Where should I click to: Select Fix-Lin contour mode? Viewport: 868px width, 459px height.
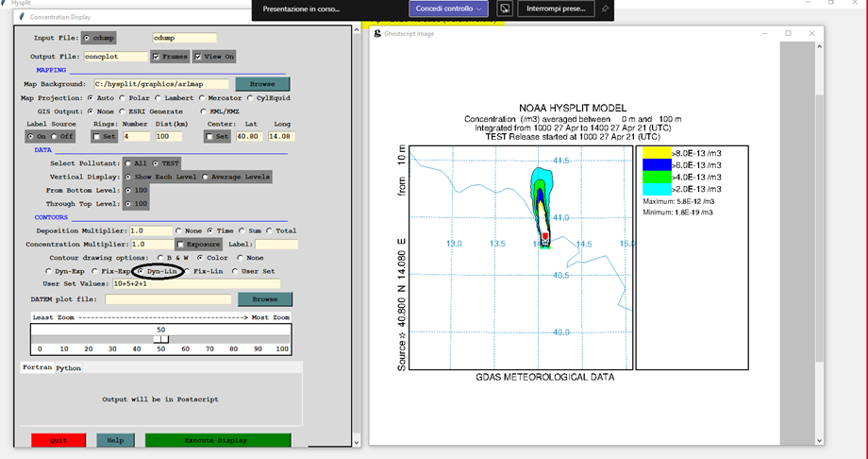(x=187, y=272)
